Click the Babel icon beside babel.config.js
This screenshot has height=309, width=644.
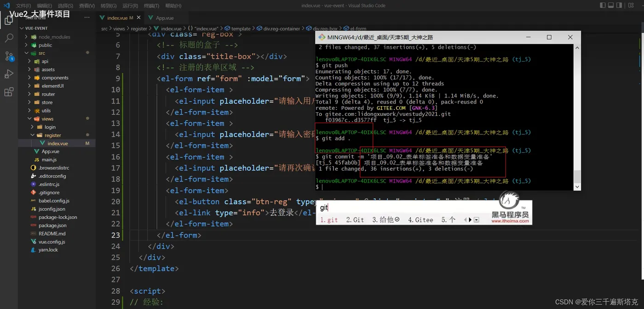click(x=33, y=200)
